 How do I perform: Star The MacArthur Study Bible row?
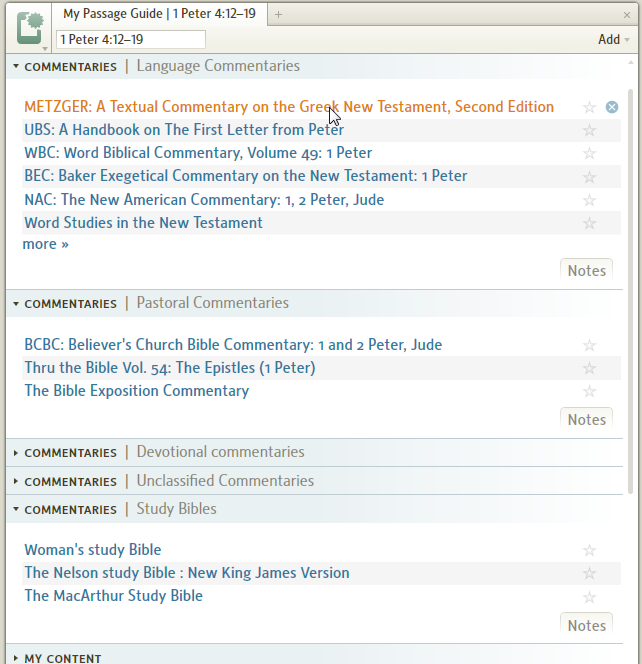point(589,597)
